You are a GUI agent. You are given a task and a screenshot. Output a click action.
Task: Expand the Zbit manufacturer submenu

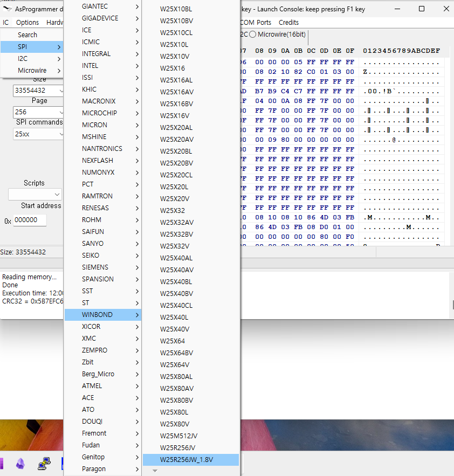tap(103, 362)
